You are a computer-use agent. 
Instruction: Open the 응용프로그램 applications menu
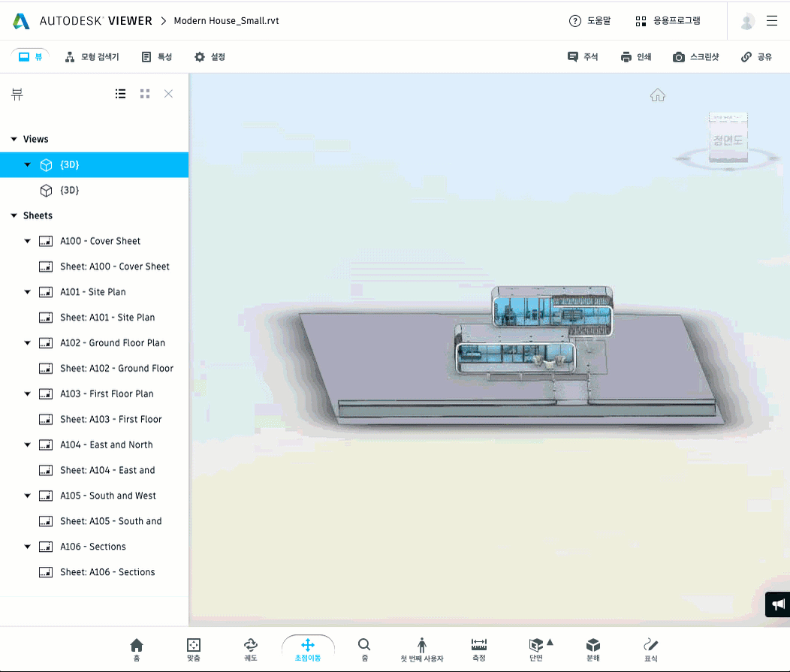(x=668, y=21)
